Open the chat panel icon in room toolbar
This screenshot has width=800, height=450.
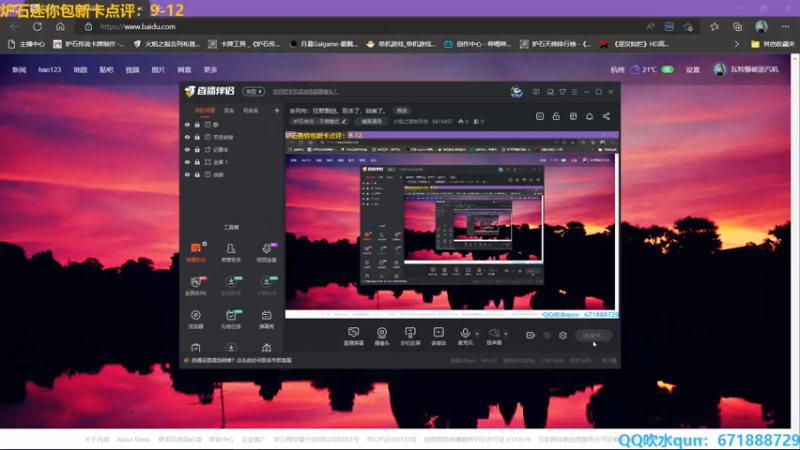[x=540, y=116]
